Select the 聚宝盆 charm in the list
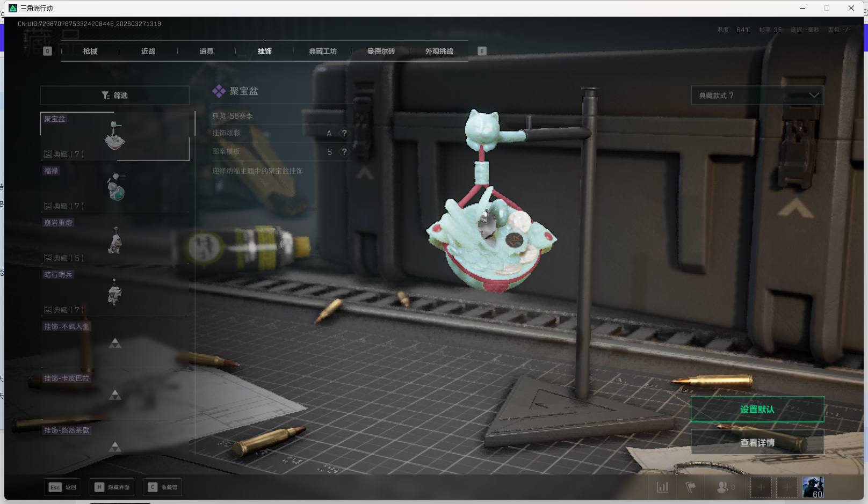Viewport: 868px width, 504px height. point(115,136)
